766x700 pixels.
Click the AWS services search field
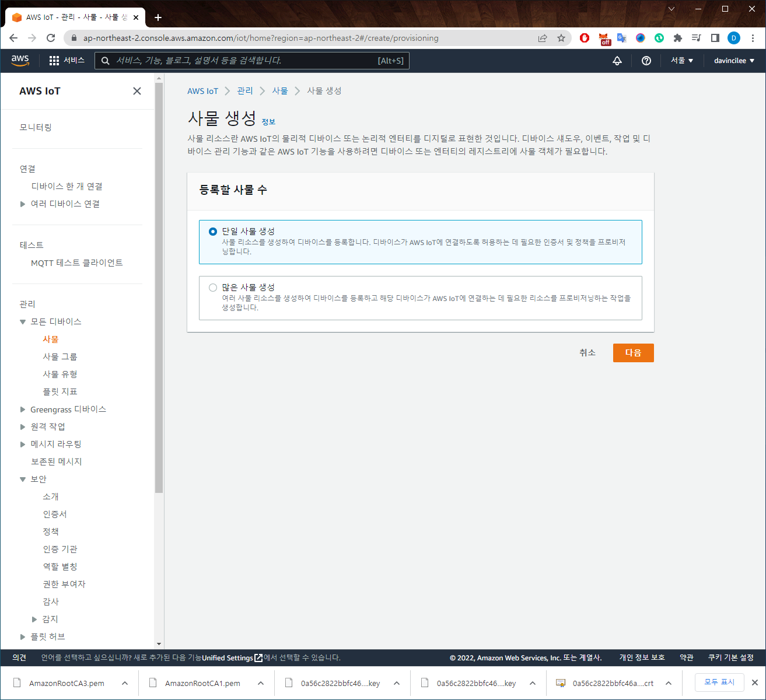click(252, 60)
